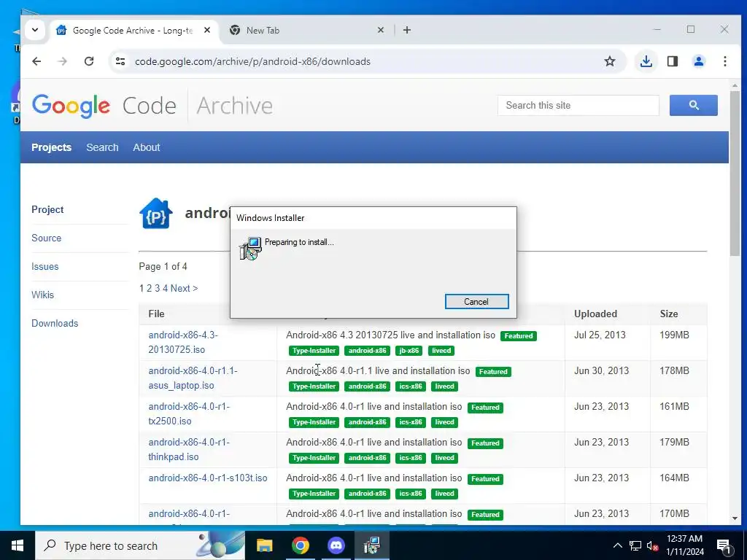Open Downloads in the sidebar
Viewport: 747px width, 560px height.
point(55,323)
